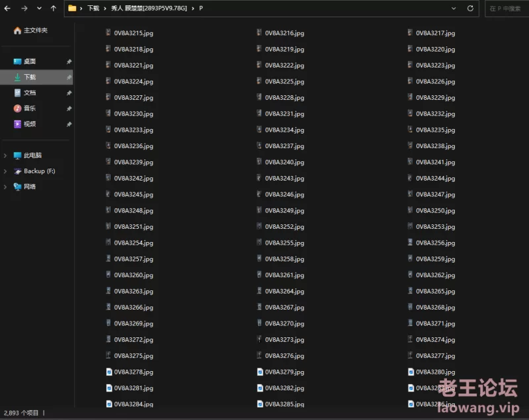Open the address bar history dropdown

point(454,9)
